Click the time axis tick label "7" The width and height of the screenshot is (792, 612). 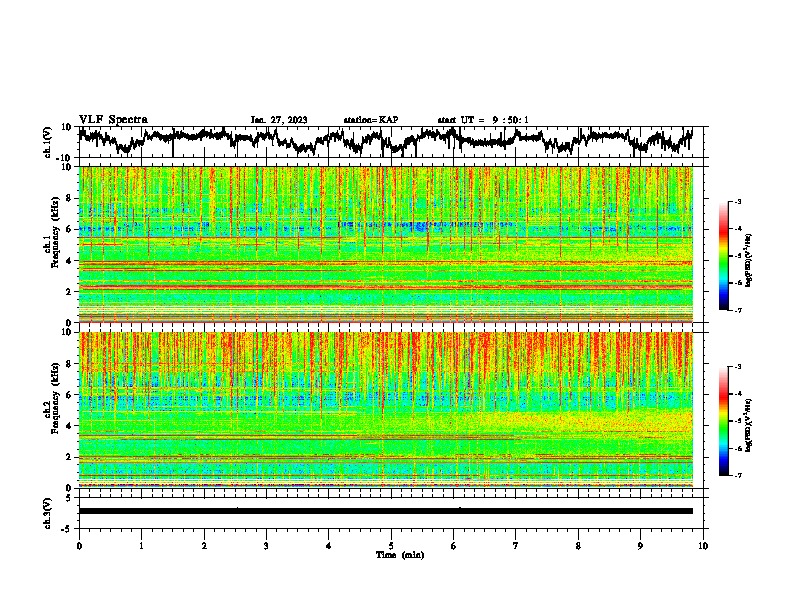(x=516, y=546)
